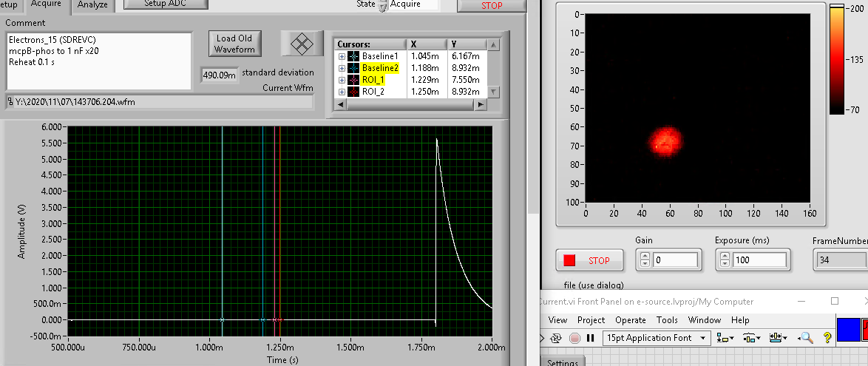Open Context Help yellow question mark
868x366 pixels.
tap(827, 337)
